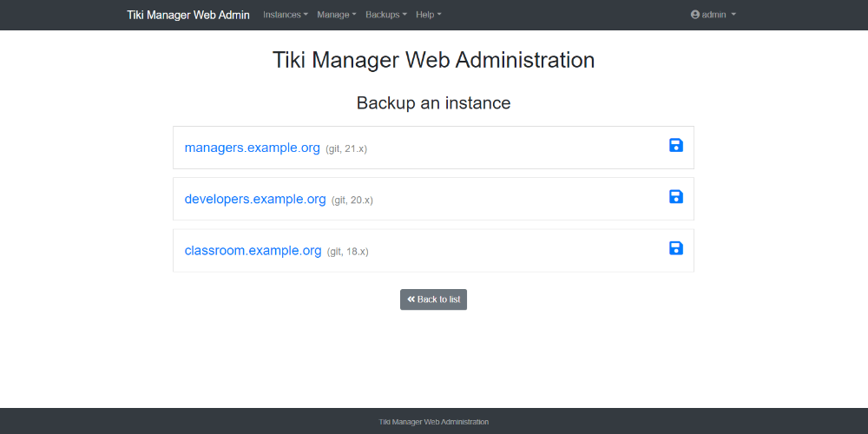
Task: Open the Help dropdown menu
Action: pos(429,15)
